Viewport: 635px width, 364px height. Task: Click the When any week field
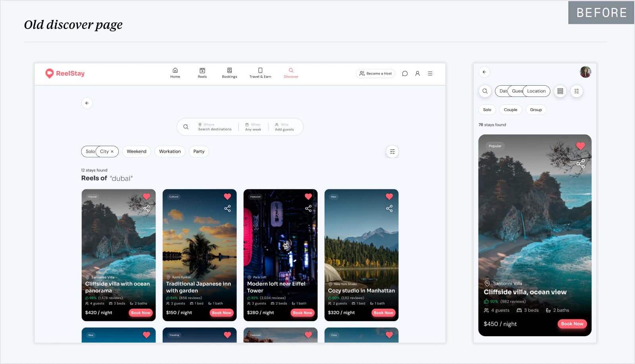tap(253, 127)
